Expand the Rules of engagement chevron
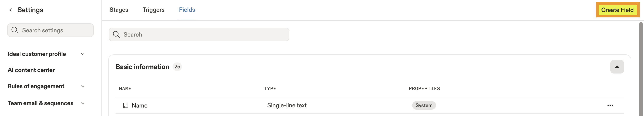Screen dimensions: 644x116 click(x=83, y=86)
